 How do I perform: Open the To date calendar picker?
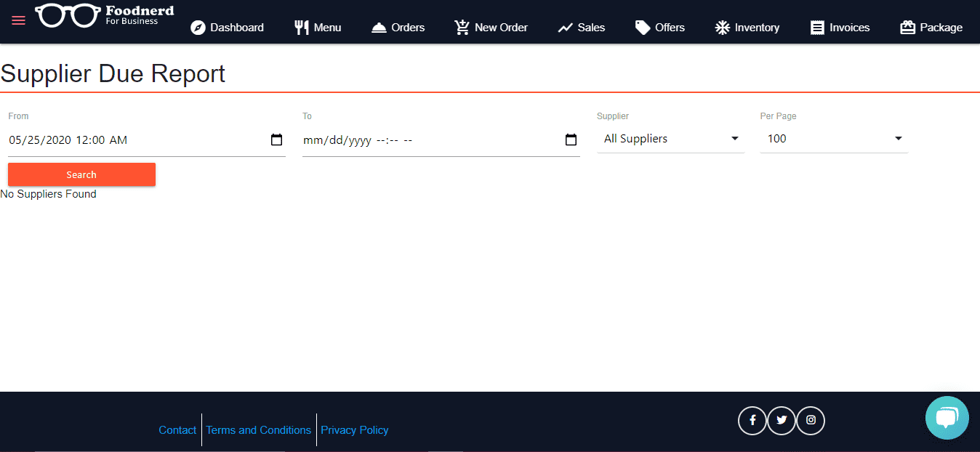pos(571,140)
